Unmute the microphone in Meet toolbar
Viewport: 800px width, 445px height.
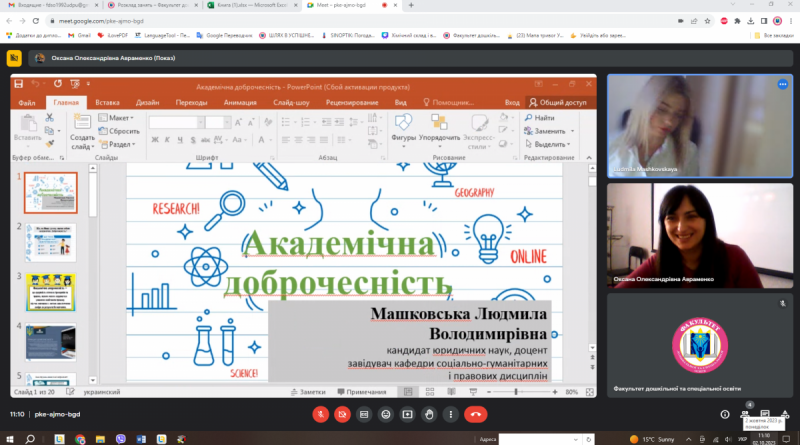coord(320,414)
